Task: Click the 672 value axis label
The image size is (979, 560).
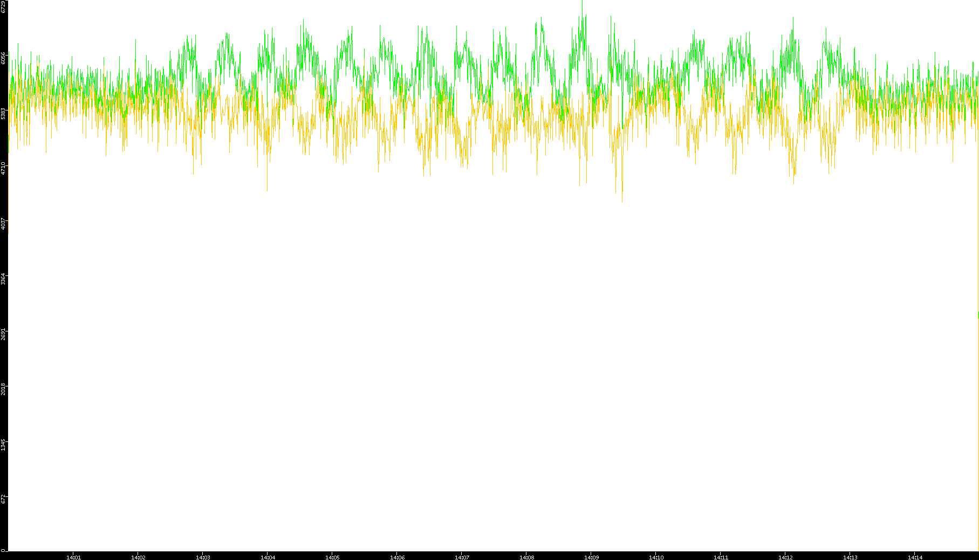Action: tap(4, 499)
